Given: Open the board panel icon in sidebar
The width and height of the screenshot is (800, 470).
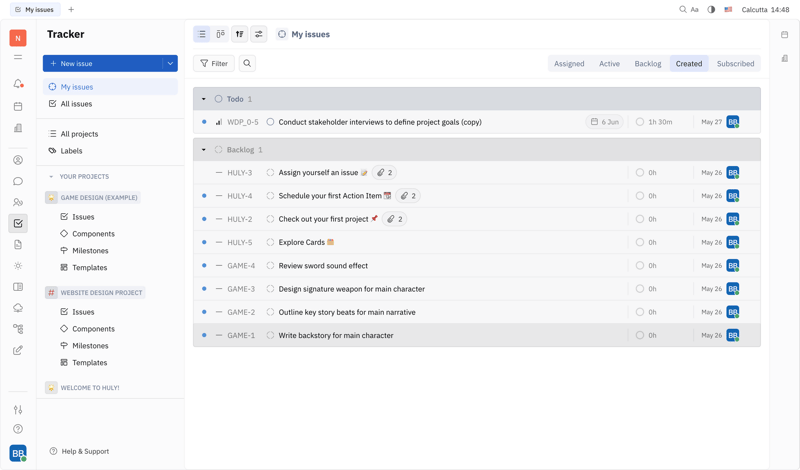Looking at the screenshot, I should tap(18, 287).
